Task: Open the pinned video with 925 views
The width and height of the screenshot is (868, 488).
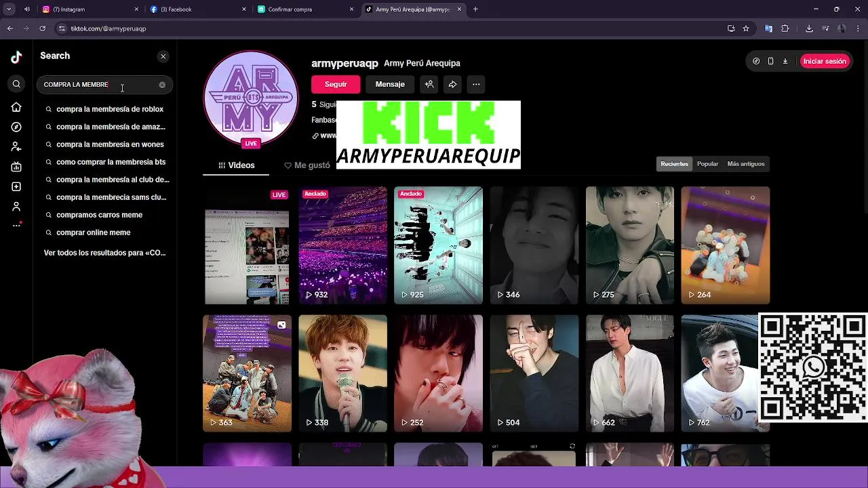Action: coord(438,245)
